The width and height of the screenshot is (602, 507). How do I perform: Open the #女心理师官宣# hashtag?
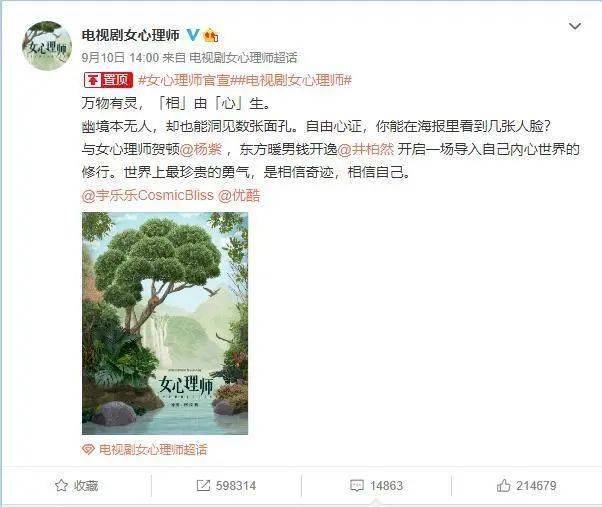coord(184,80)
